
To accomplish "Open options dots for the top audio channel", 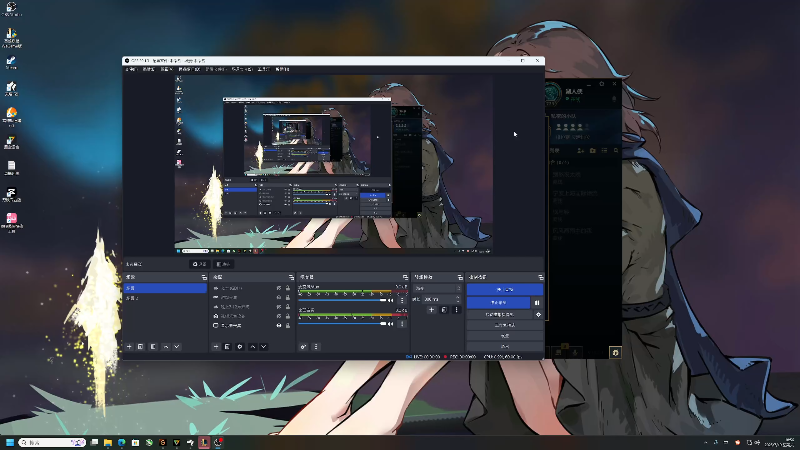I will tap(402, 300).
